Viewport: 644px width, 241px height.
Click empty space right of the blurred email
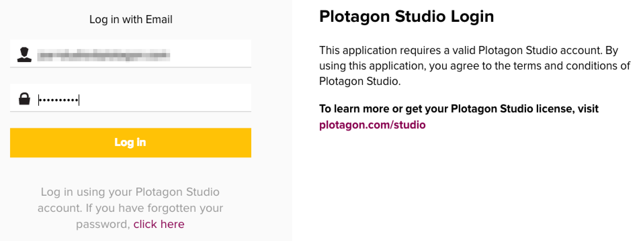(211, 54)
